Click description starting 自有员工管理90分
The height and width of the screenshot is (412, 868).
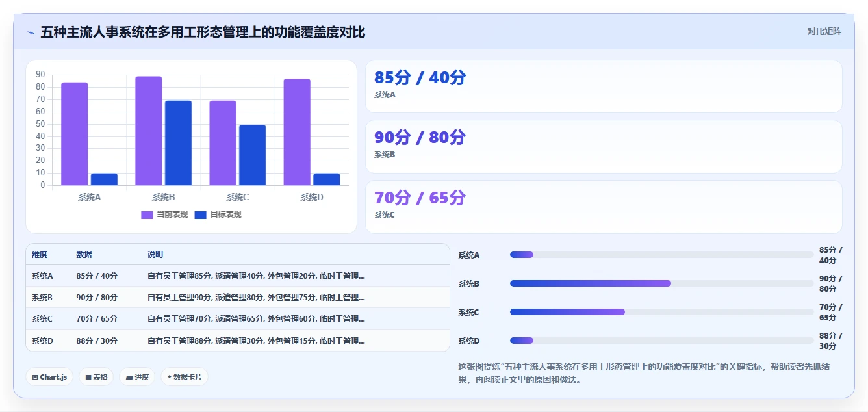tap(256, 298)
